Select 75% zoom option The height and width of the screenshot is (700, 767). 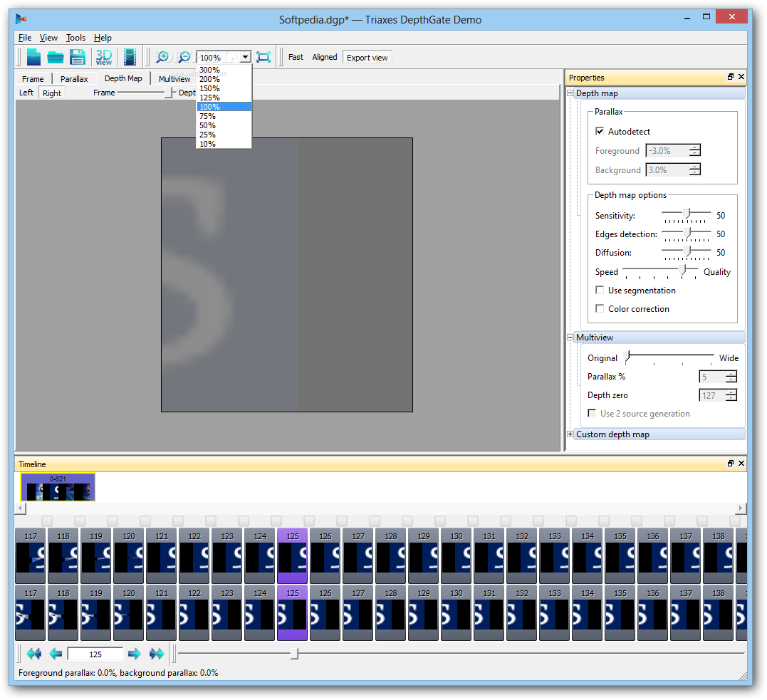coord(224,116)
